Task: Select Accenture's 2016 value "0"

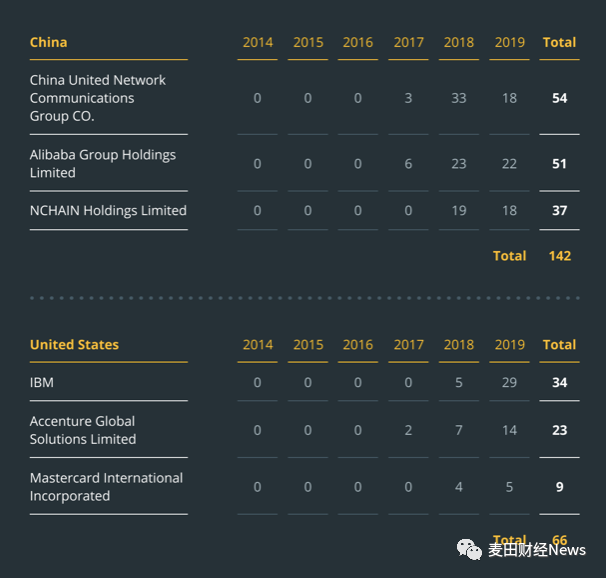Action: click(x=358, y=430)
